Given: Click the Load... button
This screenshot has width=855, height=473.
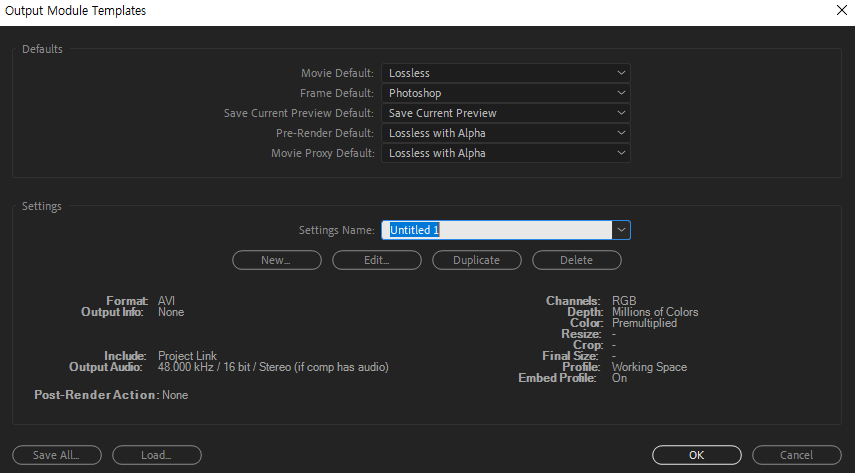Looking at the screenshot, I should coord(156,455).
